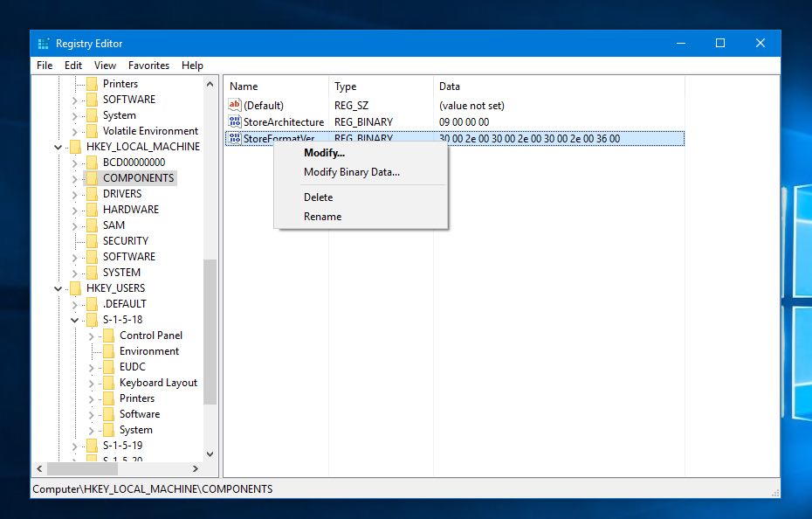Open the Edit menu
This screenshot has width=812, height=519.
(73, 66)
